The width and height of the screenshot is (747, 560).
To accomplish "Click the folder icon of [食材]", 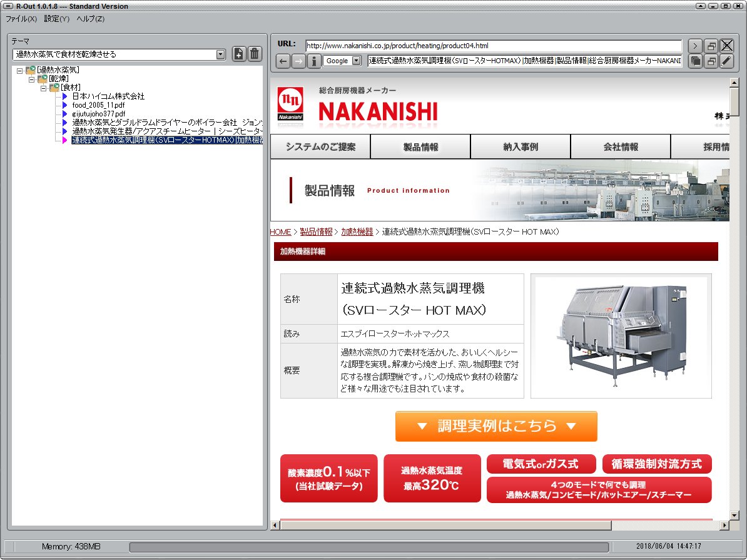I will tap(54, 88).
